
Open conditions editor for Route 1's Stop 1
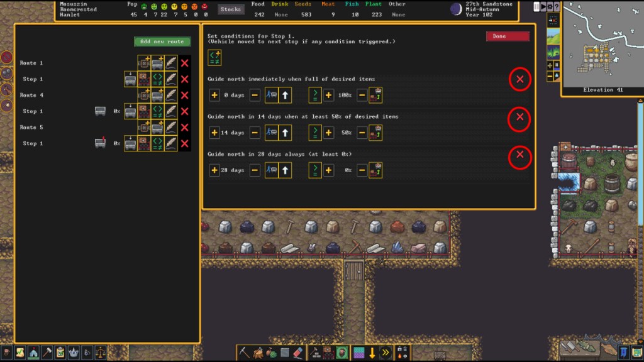pos(157,79)
